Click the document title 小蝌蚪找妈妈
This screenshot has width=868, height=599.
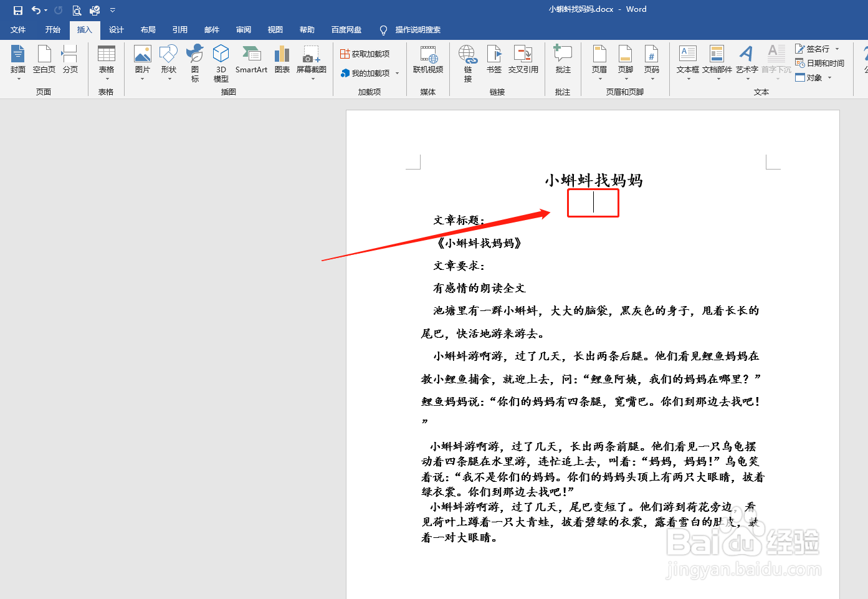(x=594, y=180)
